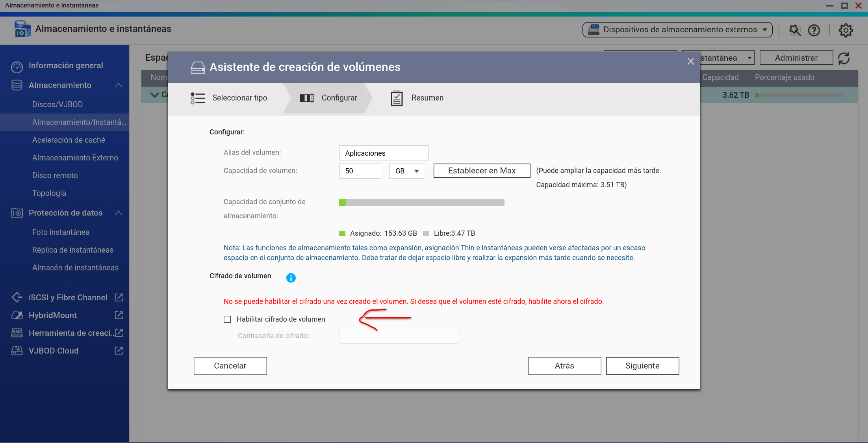Click the Siguiente button

tap(642, 366)
